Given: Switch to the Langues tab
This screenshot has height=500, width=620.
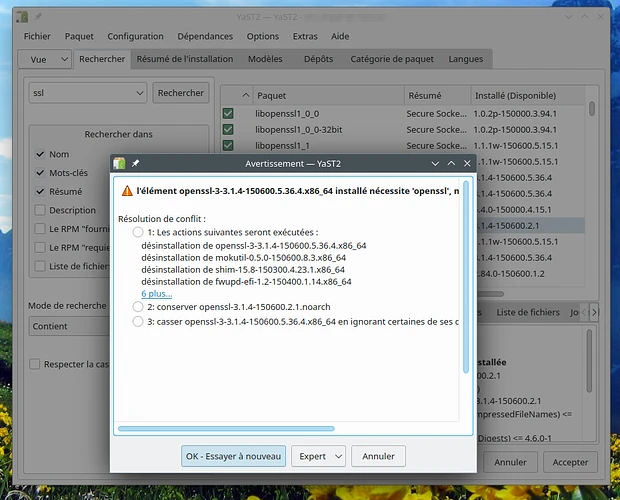Looking at the screenshot, I should point(465,59).
